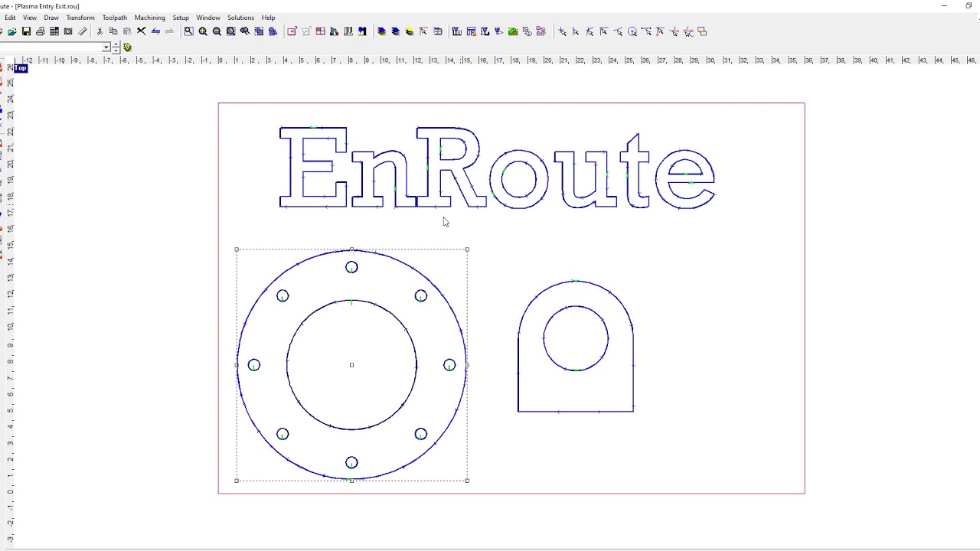Click the Print icon

click(x=40, y=31)
